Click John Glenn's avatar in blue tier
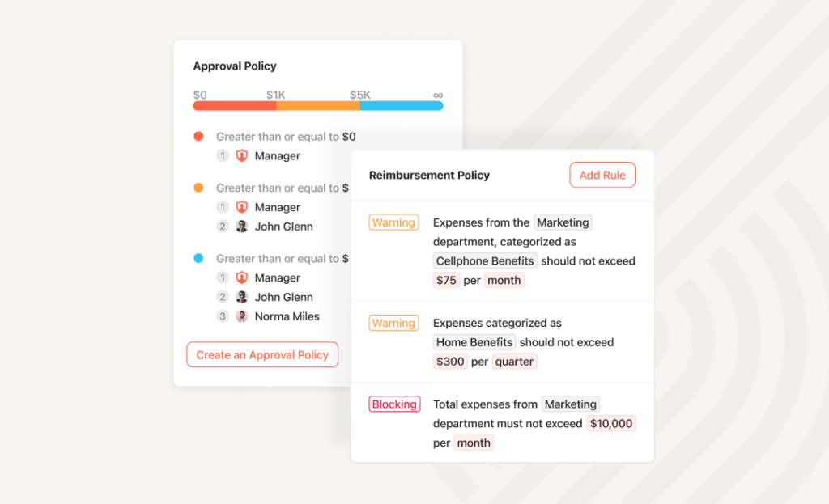This screenshot has width=829, height=504. [x=241, y=298]
